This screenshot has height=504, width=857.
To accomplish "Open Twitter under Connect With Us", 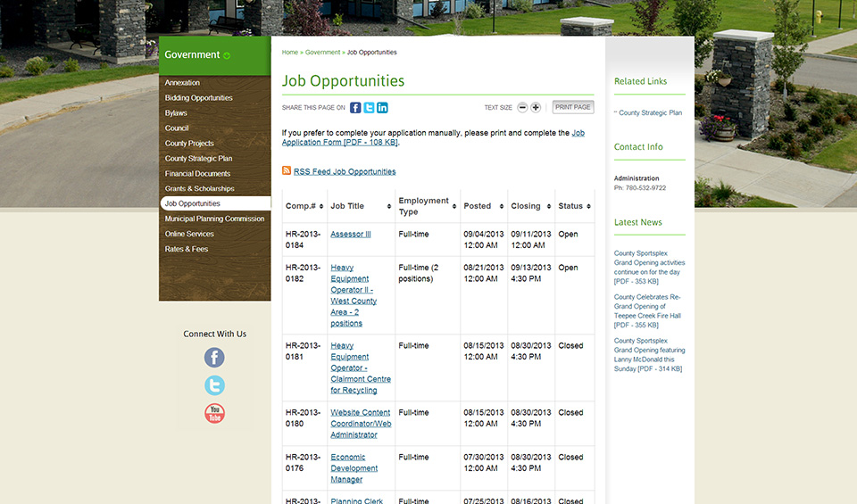I will 214,385.
